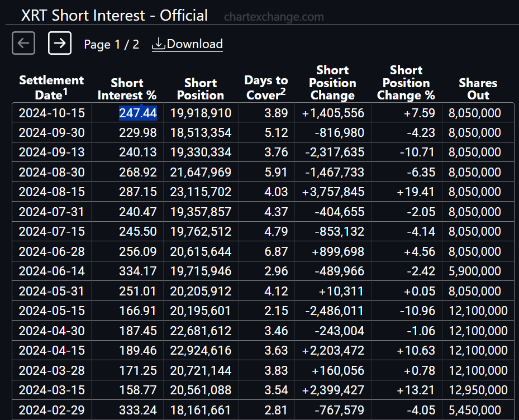Click the Short Position column header
Image resolution: width=519 pixels, height=420 pixels.
(201, 89)
